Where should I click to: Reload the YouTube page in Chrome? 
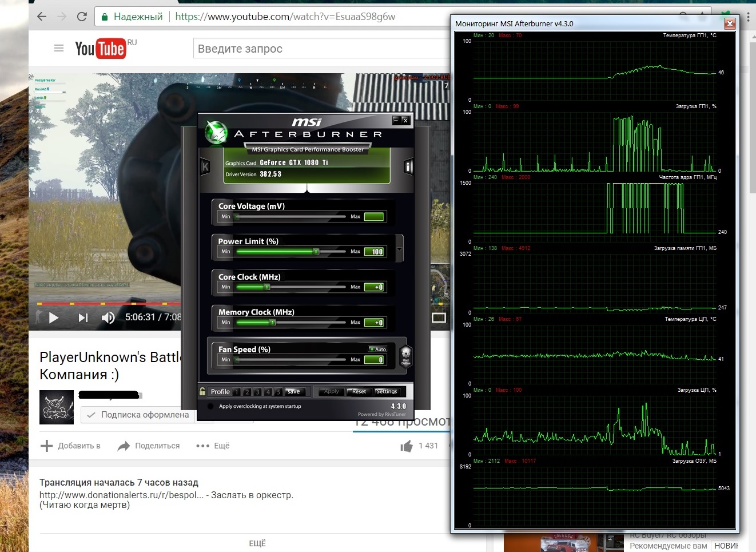82,17
